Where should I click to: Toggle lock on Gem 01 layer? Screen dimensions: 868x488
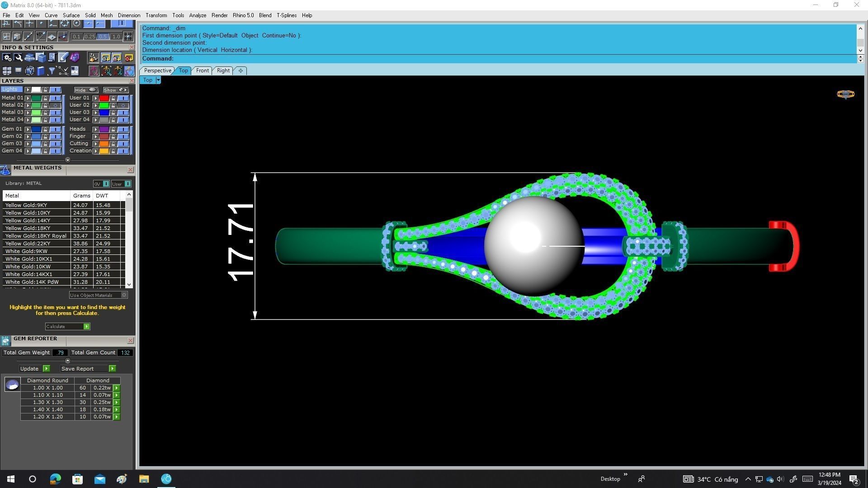click(x=45, y=129)
